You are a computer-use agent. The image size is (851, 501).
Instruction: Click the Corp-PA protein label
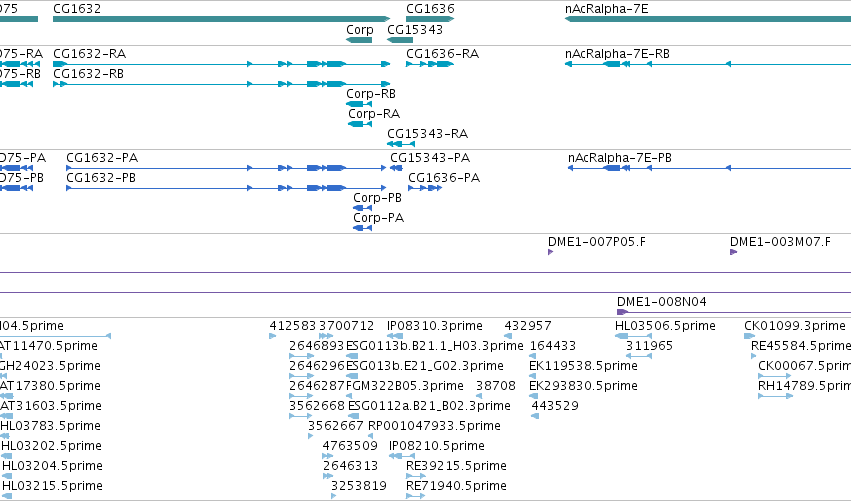coord(378,218)
